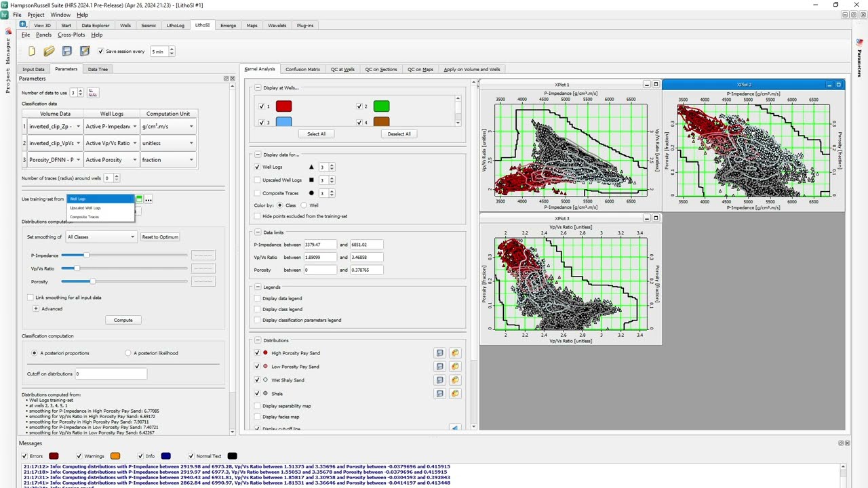This screenshot has width=868, height=488.
Task: Save session using the floppy disk icon
Action: point(66,51)
